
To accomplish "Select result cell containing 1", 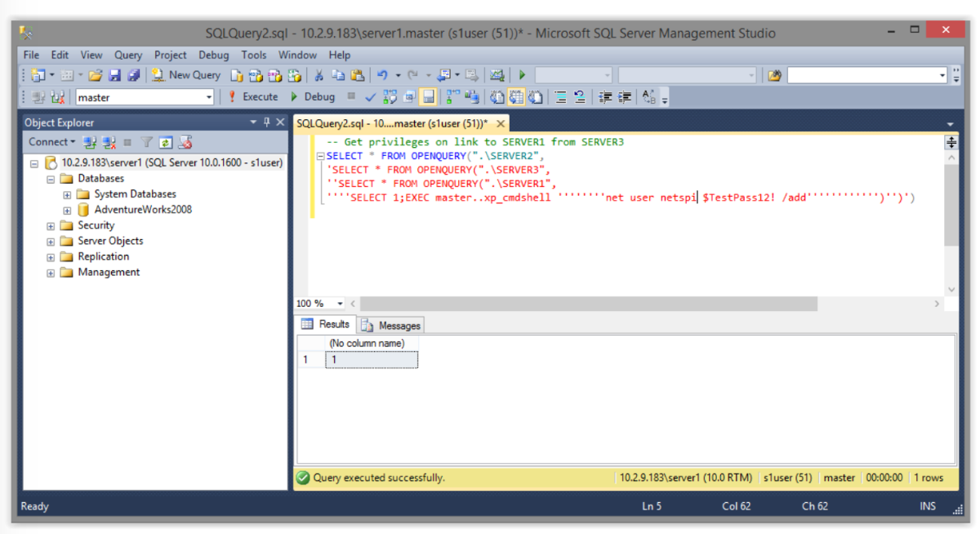I will coord(372,359).
